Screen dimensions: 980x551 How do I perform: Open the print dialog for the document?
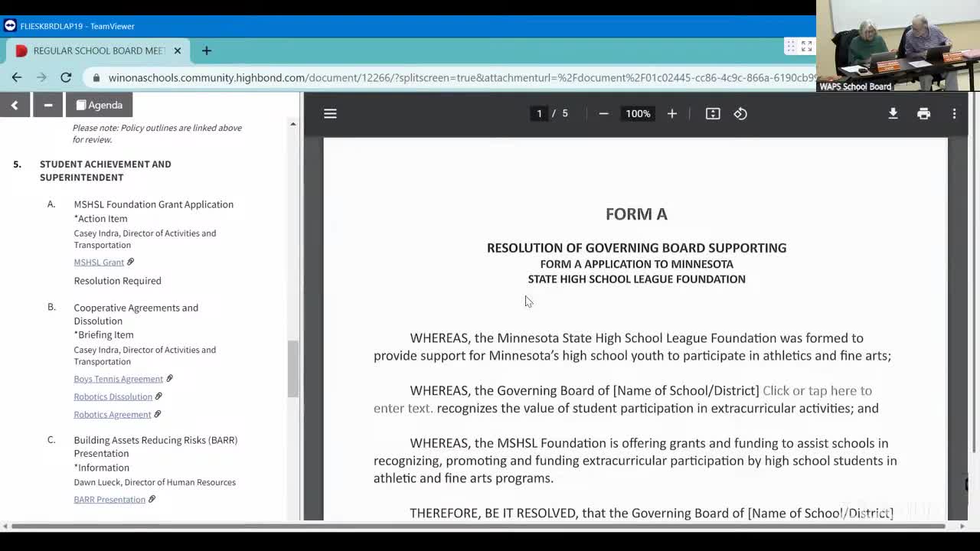point(923,113)
